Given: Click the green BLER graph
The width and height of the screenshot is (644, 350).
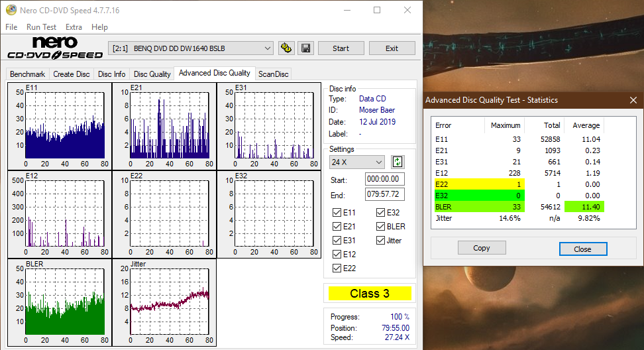Looking at the screenshot, I should click(x=60, y=302).
